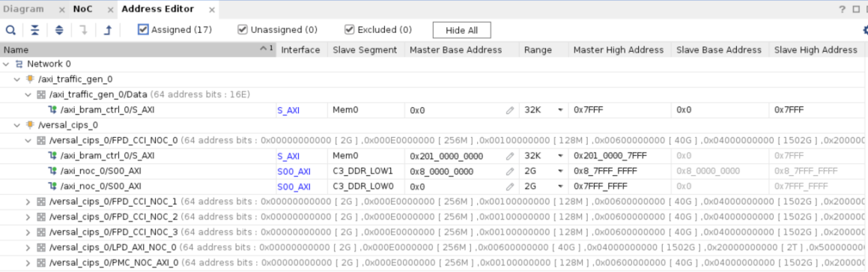Expand FPD_CCI_NOC_3 address space
Screen dimensions: 868x272
pos(28,232)
